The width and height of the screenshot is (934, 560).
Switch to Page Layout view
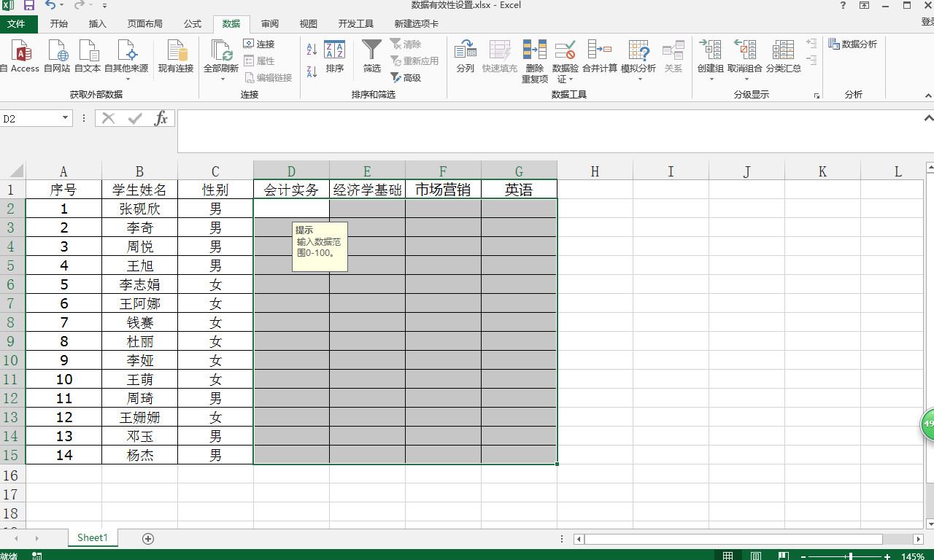[x=756, y=556]
